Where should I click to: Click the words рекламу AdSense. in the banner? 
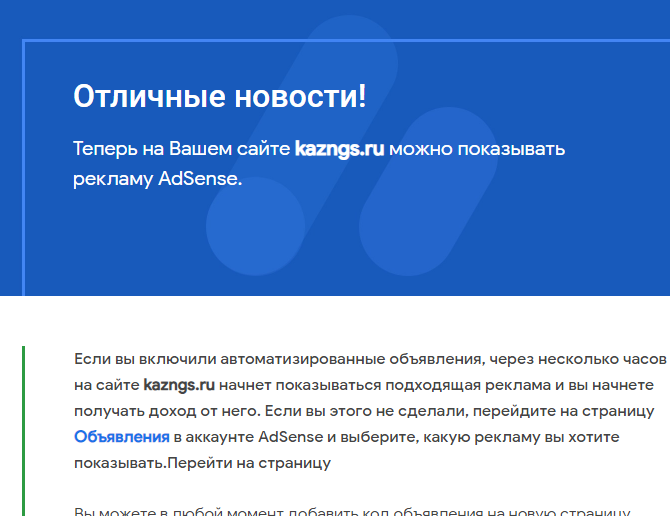158,179
